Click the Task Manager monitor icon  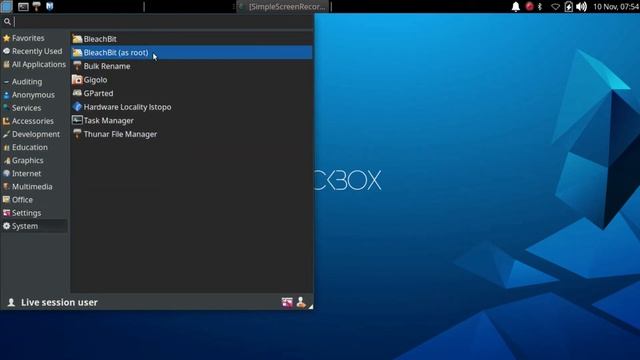tap(77, 120)
